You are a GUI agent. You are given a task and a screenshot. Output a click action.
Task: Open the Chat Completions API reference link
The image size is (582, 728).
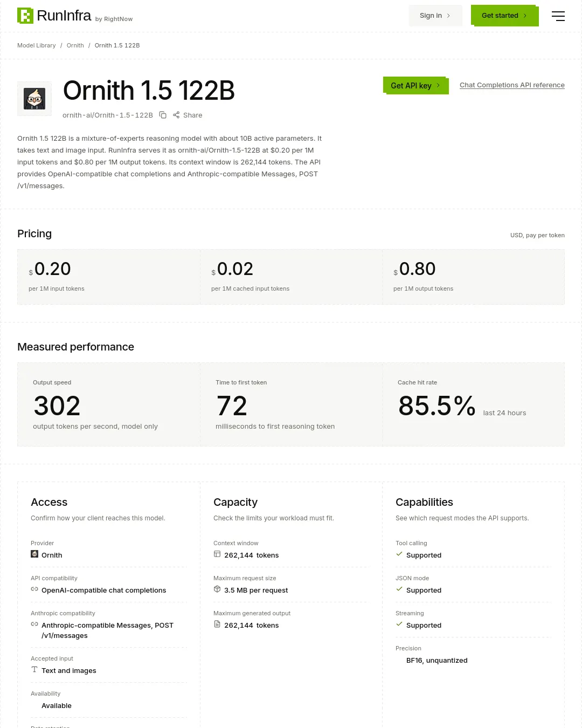click(x=512, y=85)
